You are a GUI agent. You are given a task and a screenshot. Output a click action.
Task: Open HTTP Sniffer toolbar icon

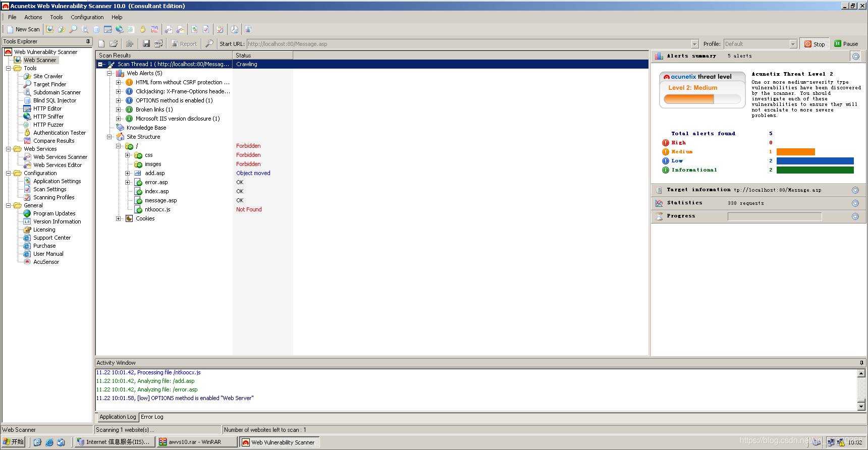click(119, 29)
